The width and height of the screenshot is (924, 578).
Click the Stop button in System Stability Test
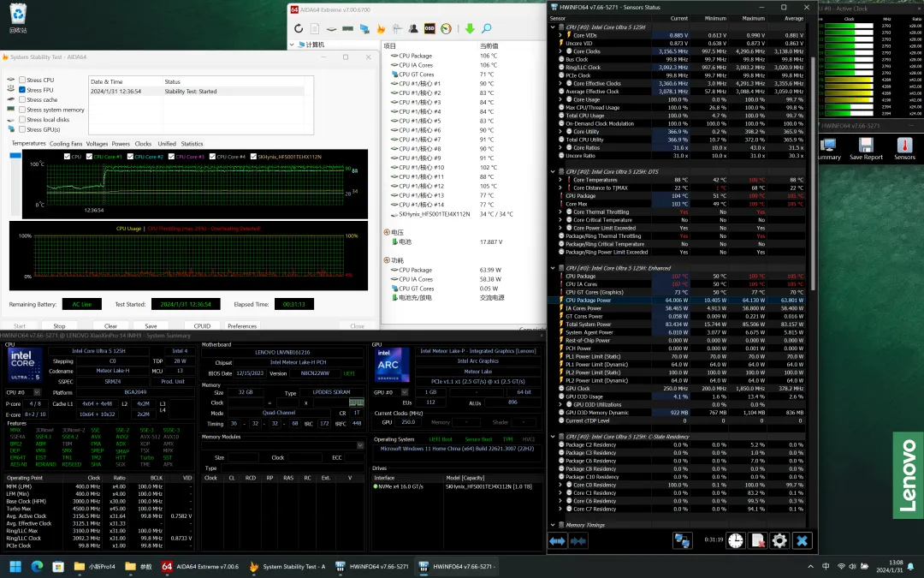pos(60,325)
